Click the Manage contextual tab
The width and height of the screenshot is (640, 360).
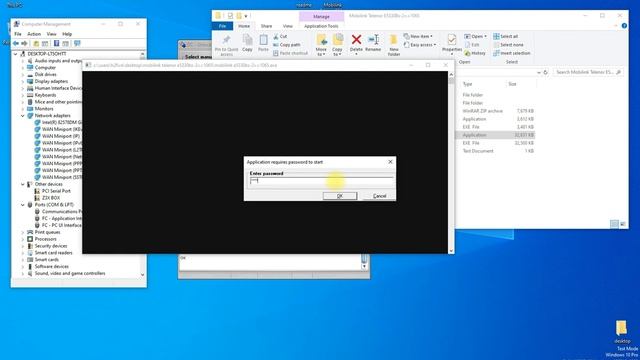[x=321, y=16]
